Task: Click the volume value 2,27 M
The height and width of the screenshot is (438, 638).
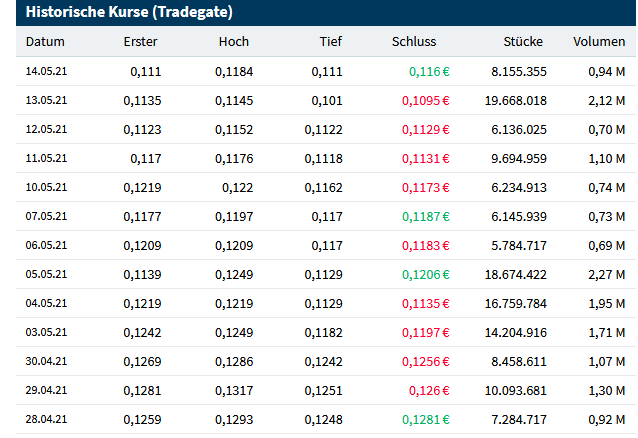Action: (x=606, y=275)
